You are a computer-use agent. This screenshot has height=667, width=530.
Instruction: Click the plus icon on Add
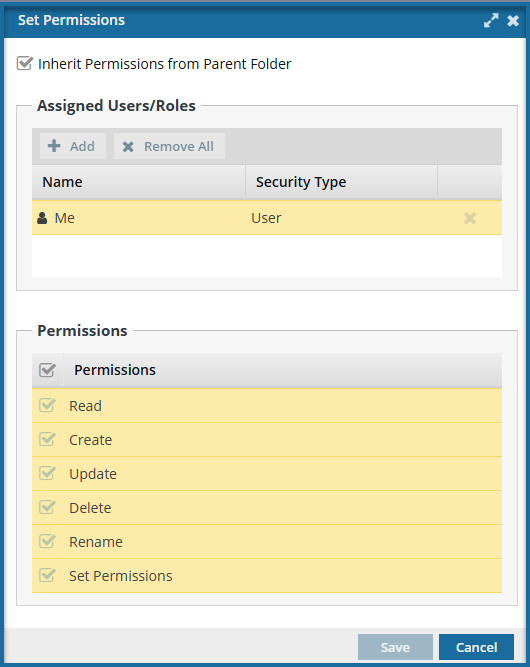(x=54, y=146)
